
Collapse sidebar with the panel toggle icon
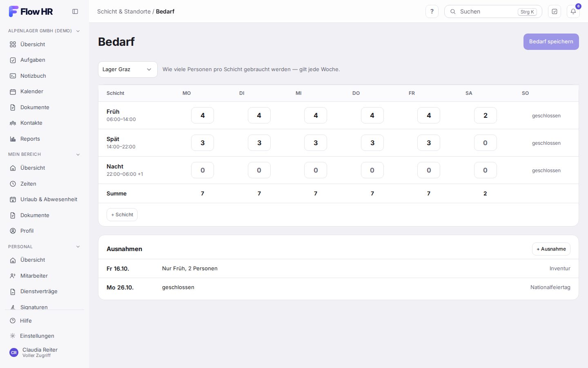pyautogui.click(x=75, y=11)
